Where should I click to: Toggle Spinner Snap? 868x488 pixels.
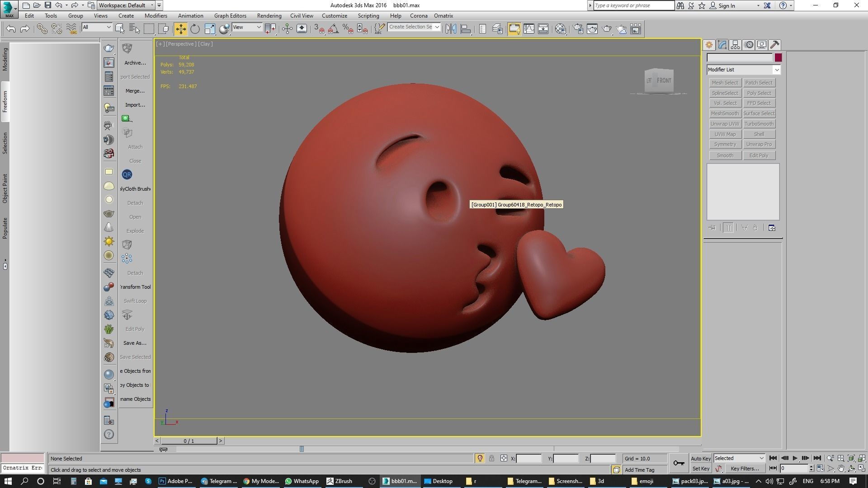pyautogui.click(x=362, y=29)
